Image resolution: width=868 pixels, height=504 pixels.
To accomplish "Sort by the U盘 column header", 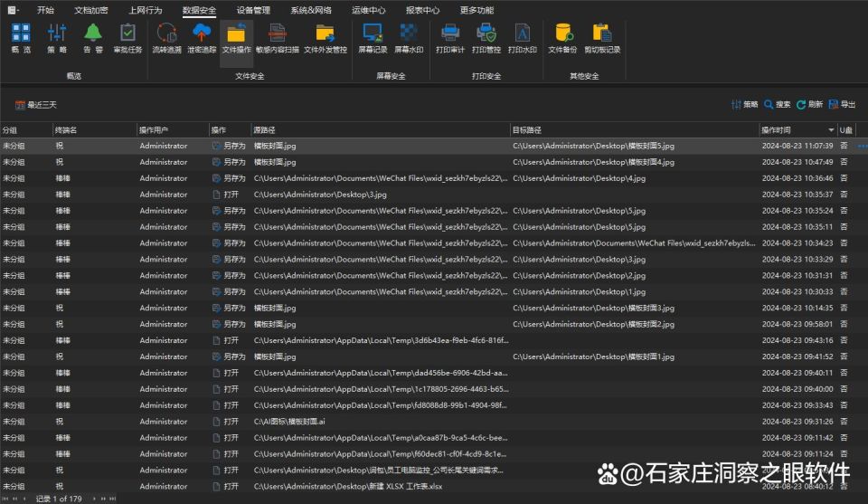I will [x=846, y=130].
